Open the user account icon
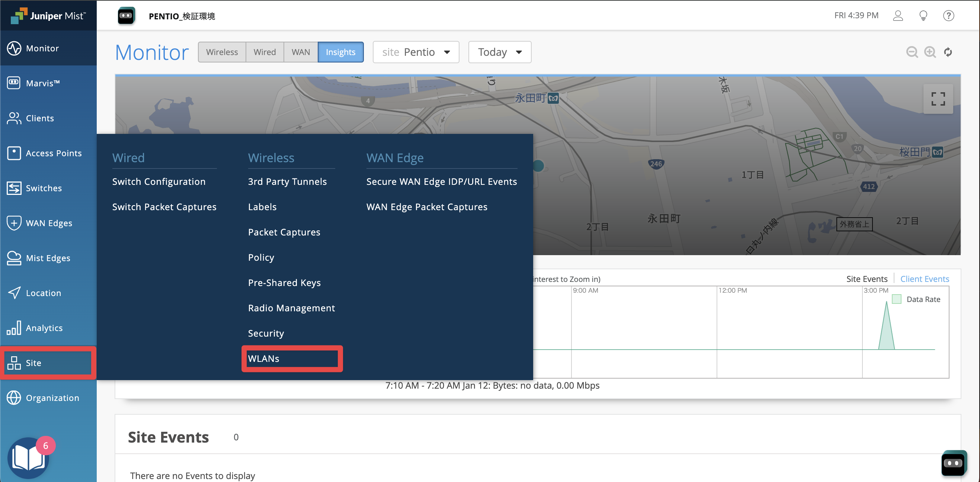Image resolution: width=980 pixels, height=482 pixels. (898, 16)
